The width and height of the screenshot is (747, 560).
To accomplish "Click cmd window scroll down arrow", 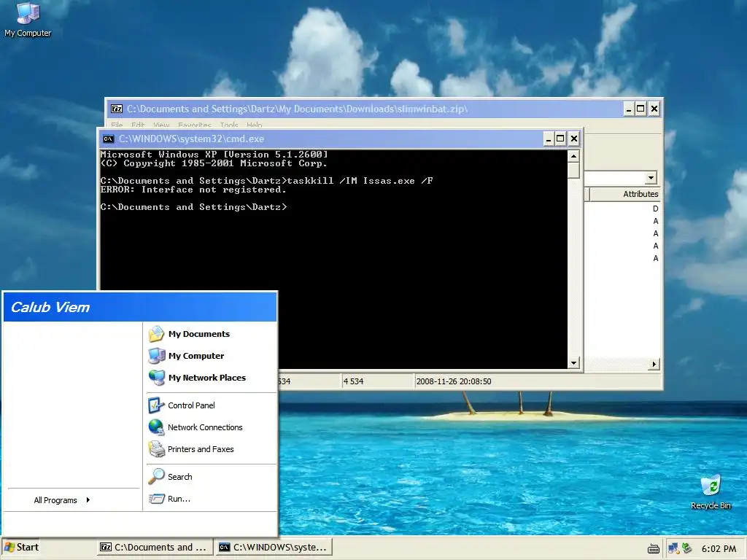I will (x=573, y=363).
